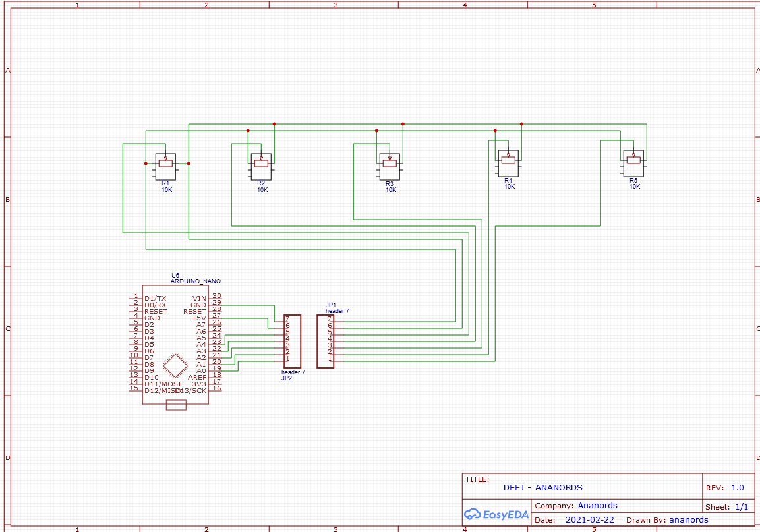Click the 3V3 pin label
This screenshot has height=532, width=760.
[x=199, y=384]
